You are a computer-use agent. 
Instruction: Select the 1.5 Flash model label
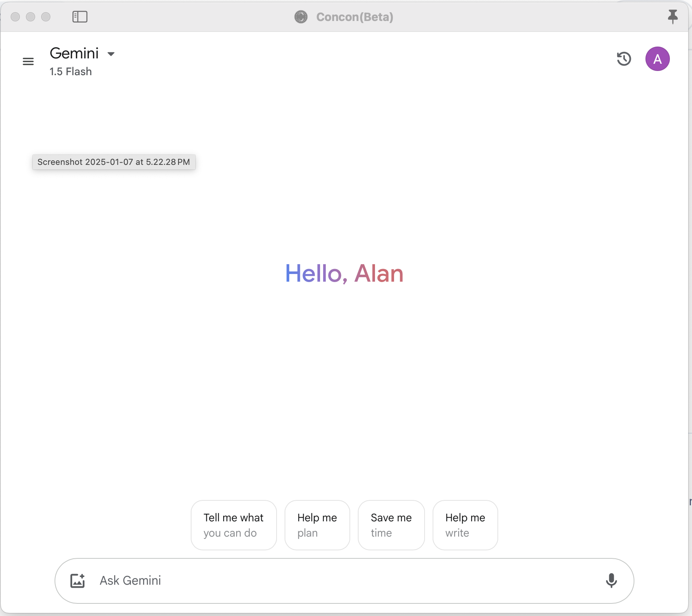[x=71, y=72]
